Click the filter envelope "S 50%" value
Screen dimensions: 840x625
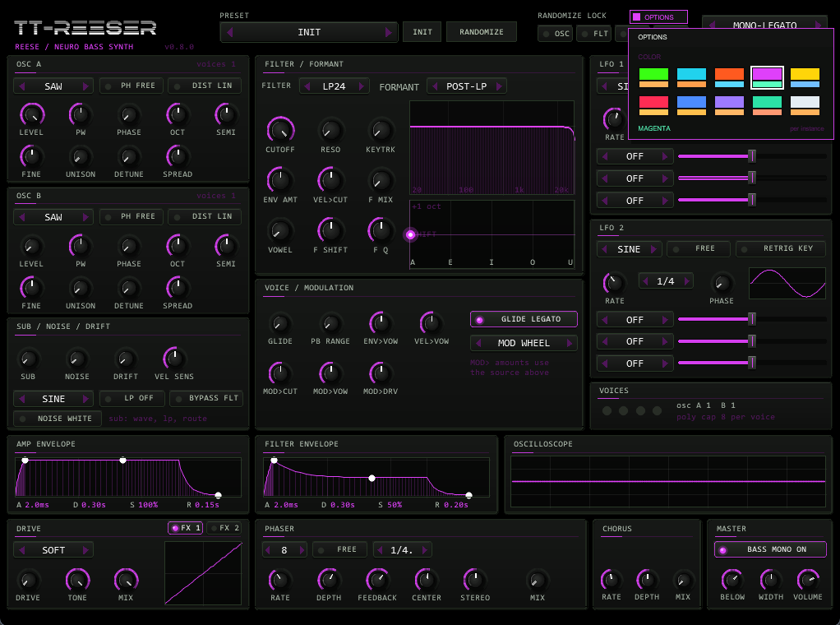(390, 505)
